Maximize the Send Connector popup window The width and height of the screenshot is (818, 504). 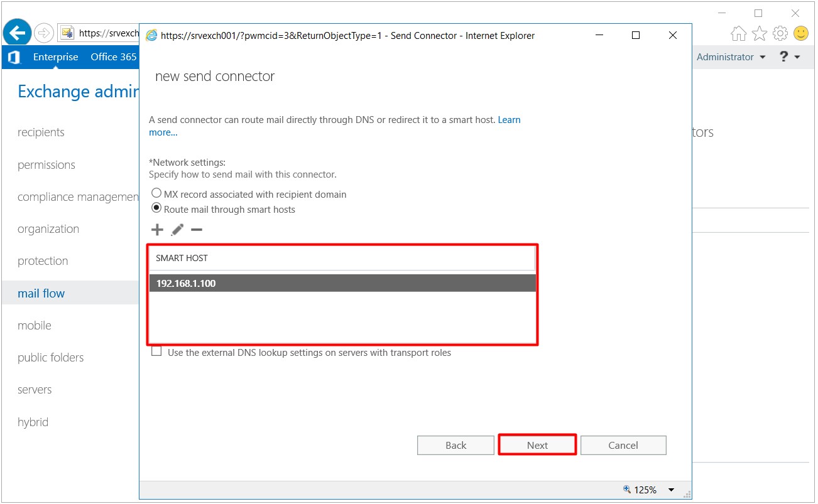635,36
